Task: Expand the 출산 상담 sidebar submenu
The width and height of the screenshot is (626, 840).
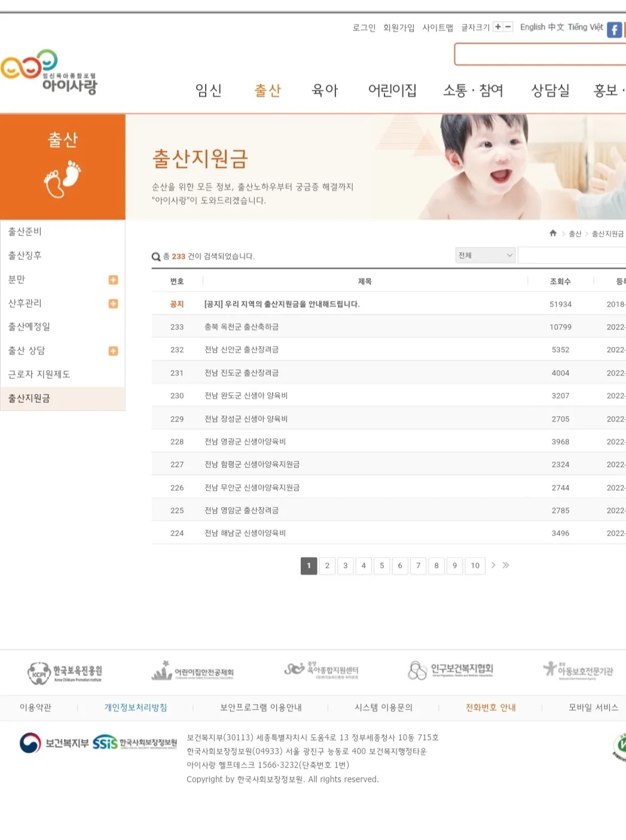Action: click(x=113, y=351)
